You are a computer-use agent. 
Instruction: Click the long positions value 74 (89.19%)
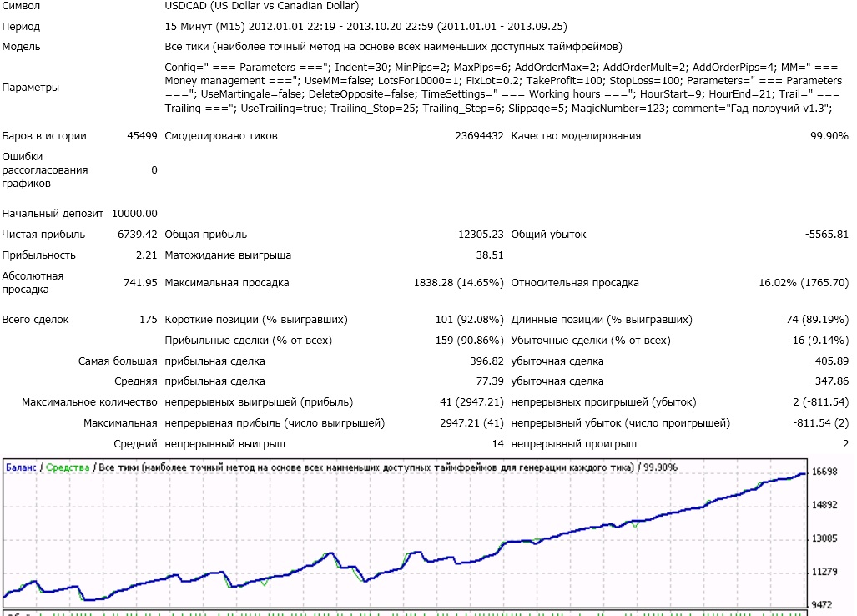817,319
